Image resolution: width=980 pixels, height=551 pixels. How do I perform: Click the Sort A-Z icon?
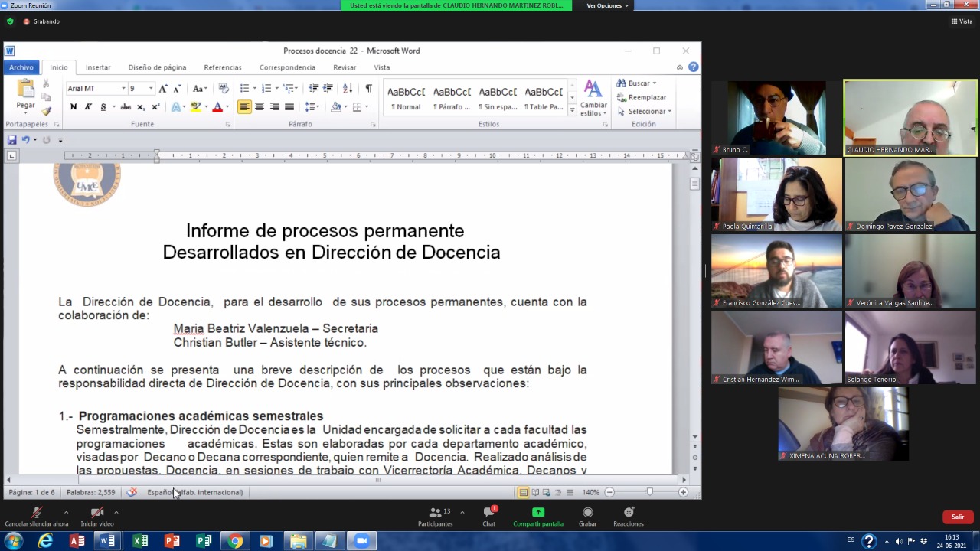(x=348, y=89)
